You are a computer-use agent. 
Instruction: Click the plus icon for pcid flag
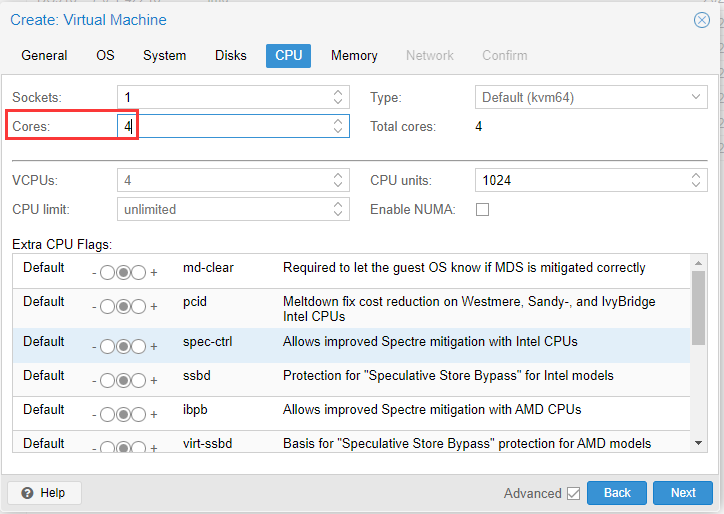pos(154,307)
